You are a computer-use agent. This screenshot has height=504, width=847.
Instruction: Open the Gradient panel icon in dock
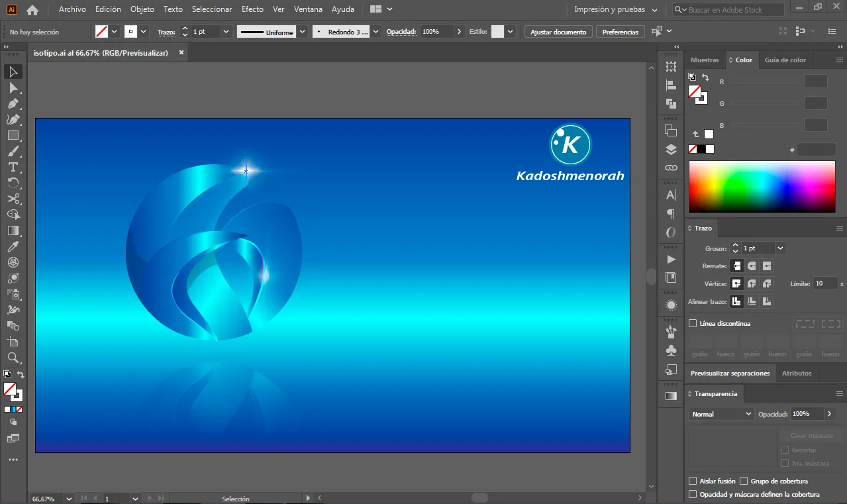[671, 396]
